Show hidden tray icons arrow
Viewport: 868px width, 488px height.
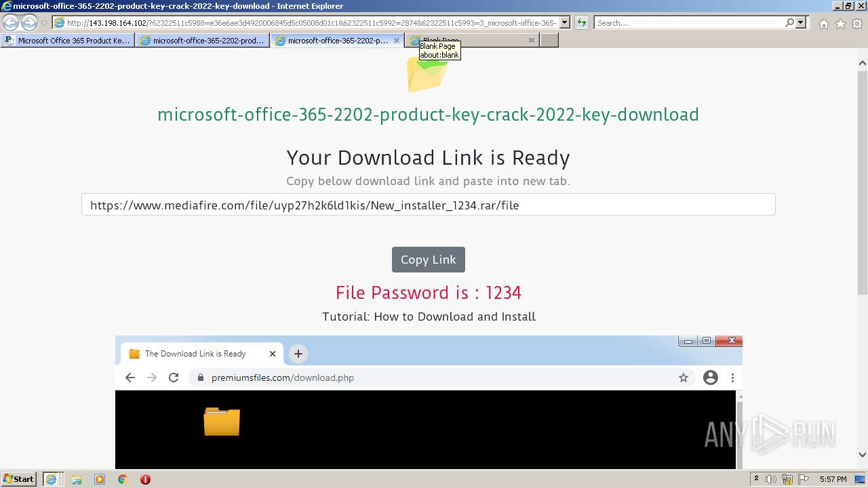tap(757, 479)
